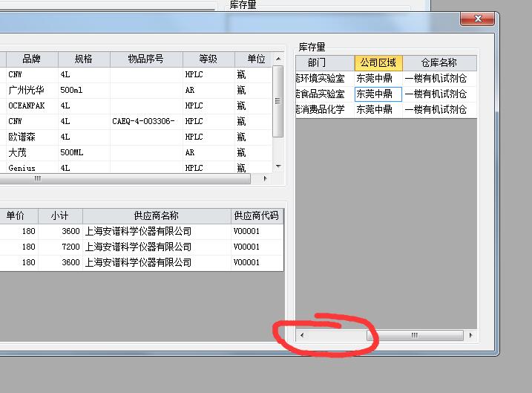
Task: Click the 规格 column header
Action: [x=84, y=59]
